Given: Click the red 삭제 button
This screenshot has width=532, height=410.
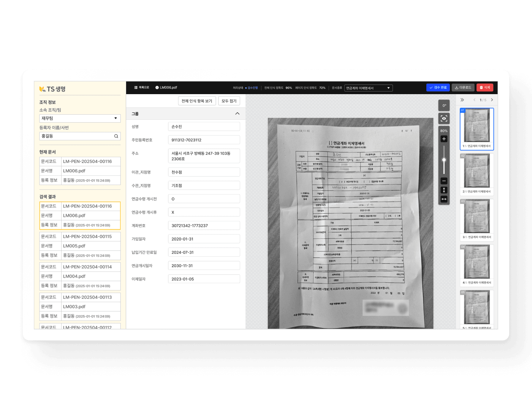Looking at the screenshot, I should coord(485,88).
